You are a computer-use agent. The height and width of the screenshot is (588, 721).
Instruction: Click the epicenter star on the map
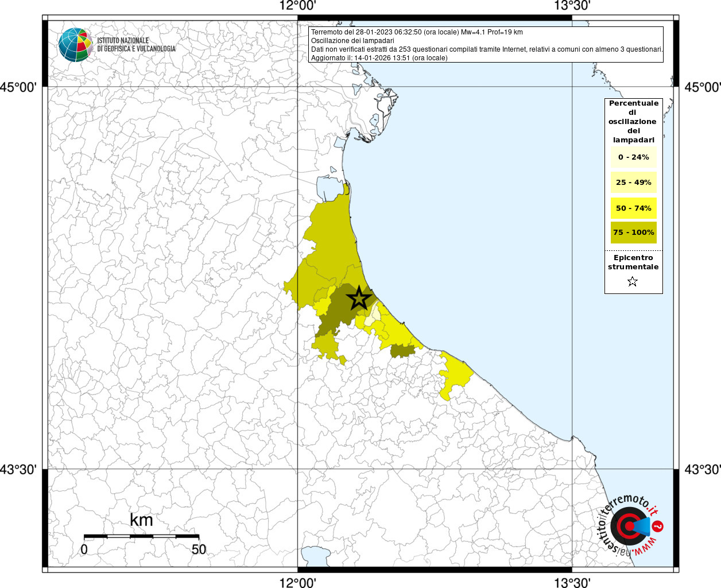[359, 298]
